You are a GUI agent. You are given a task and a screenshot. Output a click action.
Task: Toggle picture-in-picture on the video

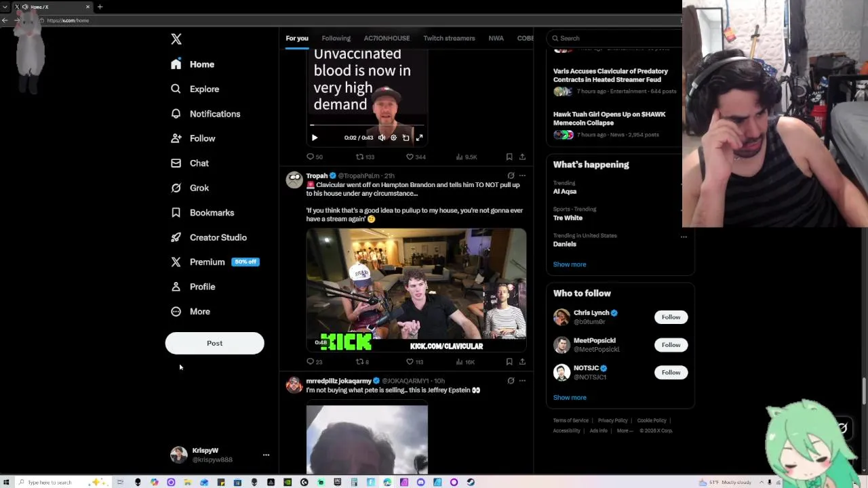(406, 138)
